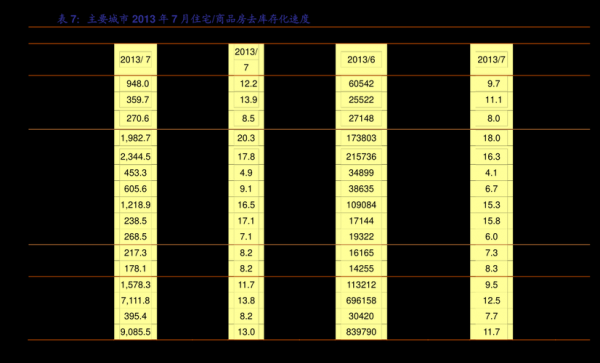Click the cell with 60542
Image resolution: width=600 pixels, height=363 pixels.
(x=361, y=84)
